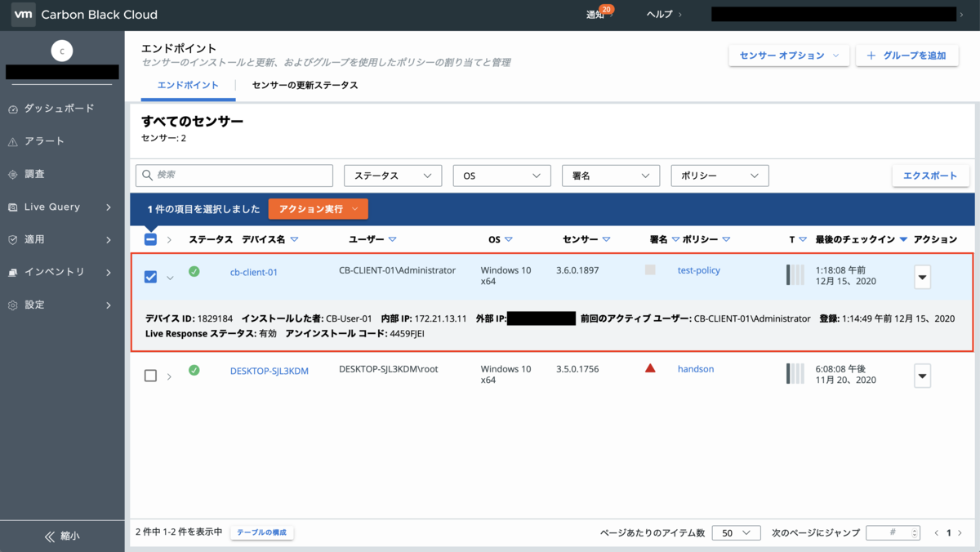The image size is (980, 552).
Task: Open the DESKTOP-SJL3KDM device link
Action: coord(269,371)
